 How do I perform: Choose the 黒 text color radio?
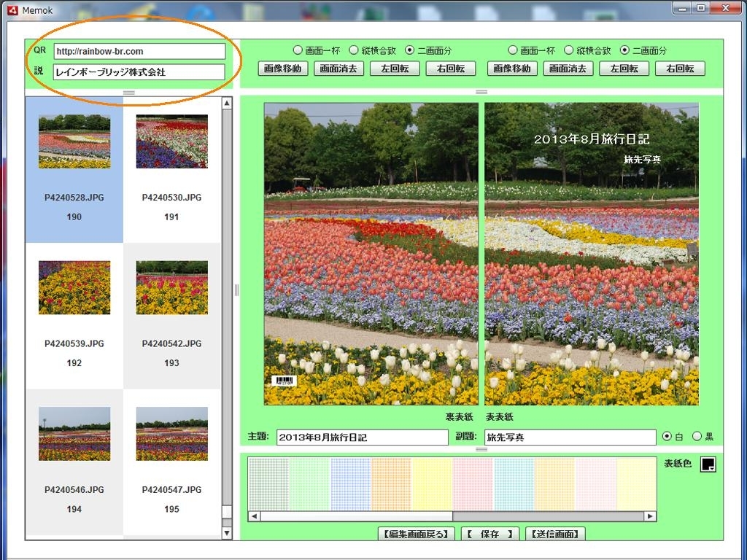[697, 436]
